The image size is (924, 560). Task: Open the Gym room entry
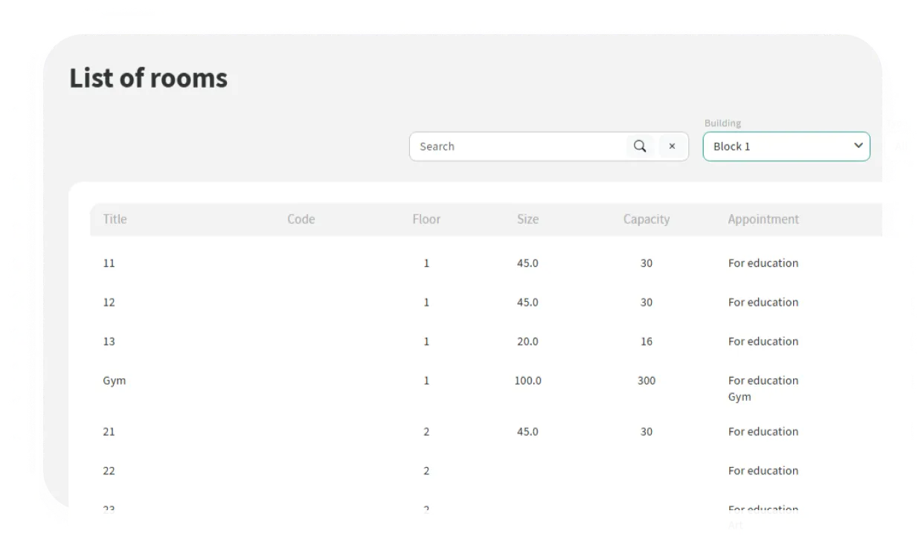tap(115, 381)
